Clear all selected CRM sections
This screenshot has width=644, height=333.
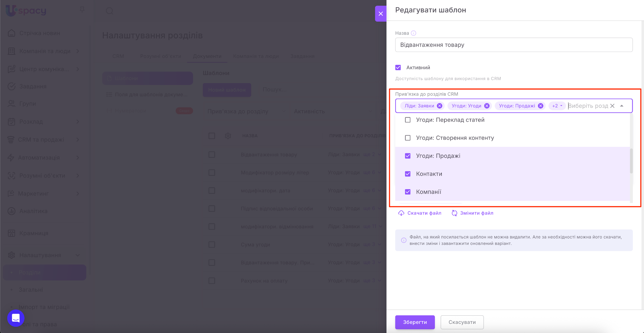pyautogui.click(x=612, y=106)
